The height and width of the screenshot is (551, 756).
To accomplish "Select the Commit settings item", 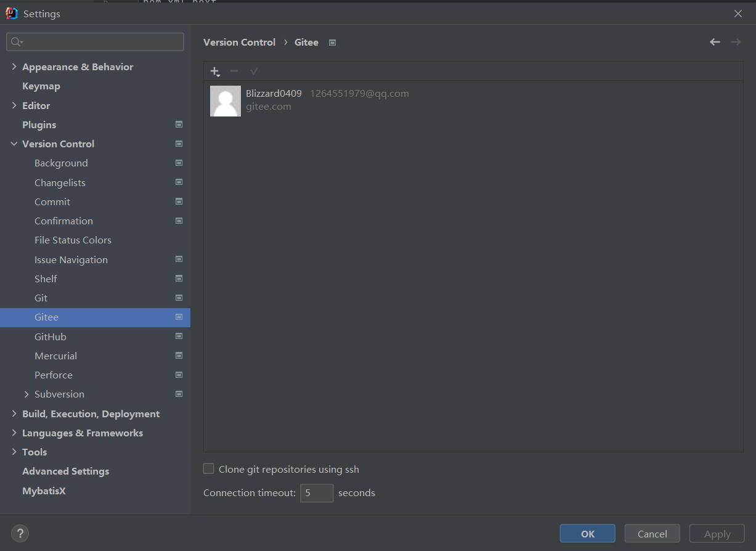I will pos(52,202).
